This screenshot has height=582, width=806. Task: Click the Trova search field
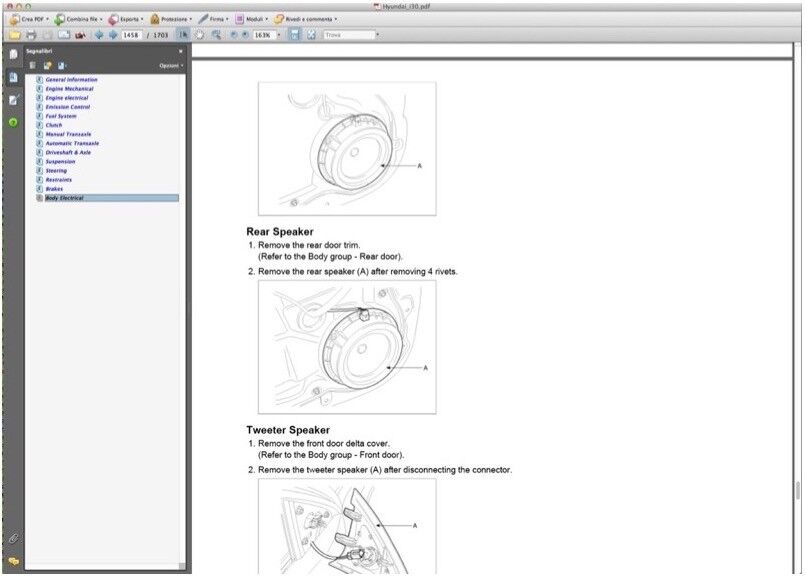click(x=349, y=35)
